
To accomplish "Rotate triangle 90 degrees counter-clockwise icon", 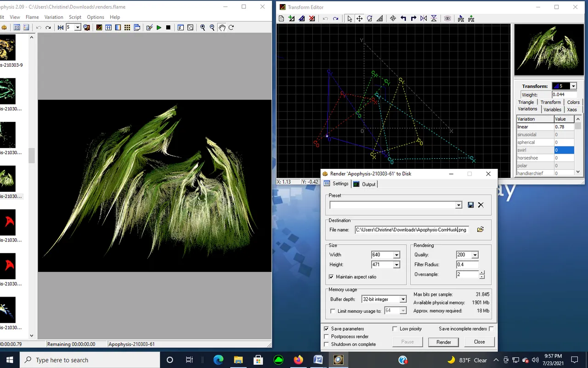I will [x=403, y=18].
